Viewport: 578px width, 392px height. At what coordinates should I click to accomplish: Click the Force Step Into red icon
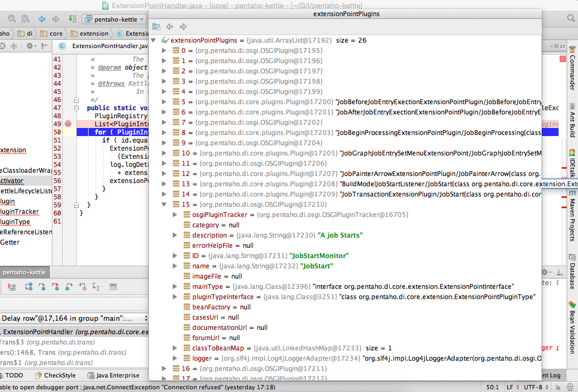(55, 287)
